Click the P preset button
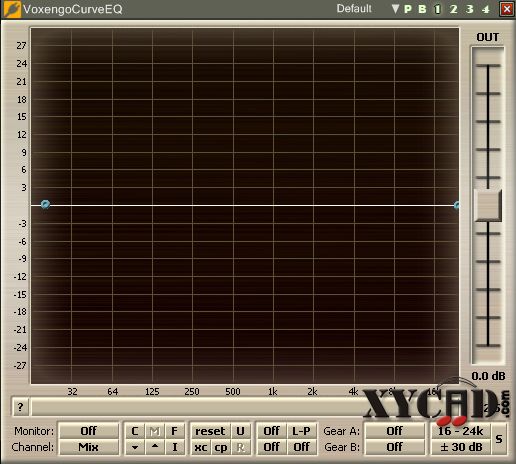The width and height of the screenshot is (516, 464). click(x=408, y=9)
